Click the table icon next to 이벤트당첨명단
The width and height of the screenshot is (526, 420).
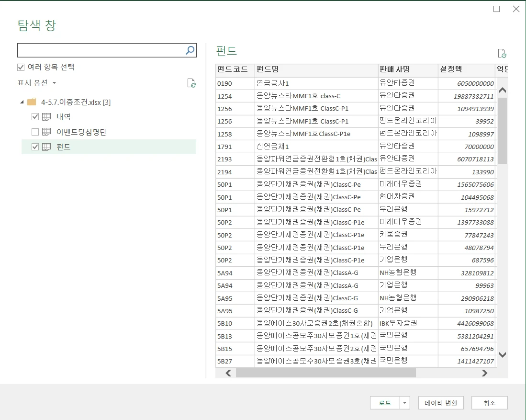pyautogui.click(x=46, y=132)
